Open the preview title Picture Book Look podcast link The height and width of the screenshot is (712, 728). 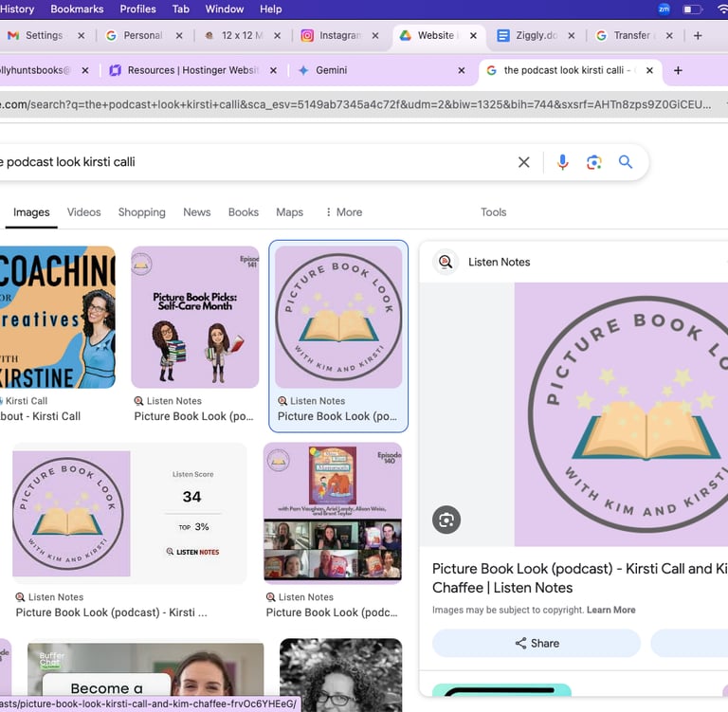point(579,578)
